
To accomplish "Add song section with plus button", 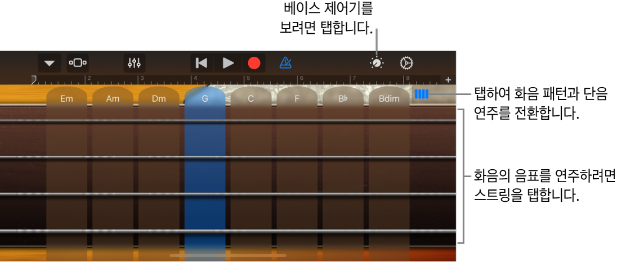I will click(x=448, y=79).
